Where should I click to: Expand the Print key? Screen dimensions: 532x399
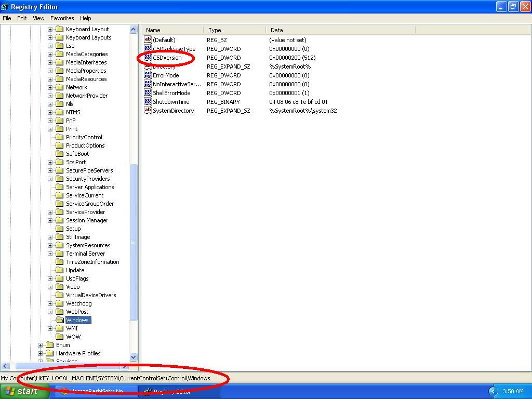point(50,129)
